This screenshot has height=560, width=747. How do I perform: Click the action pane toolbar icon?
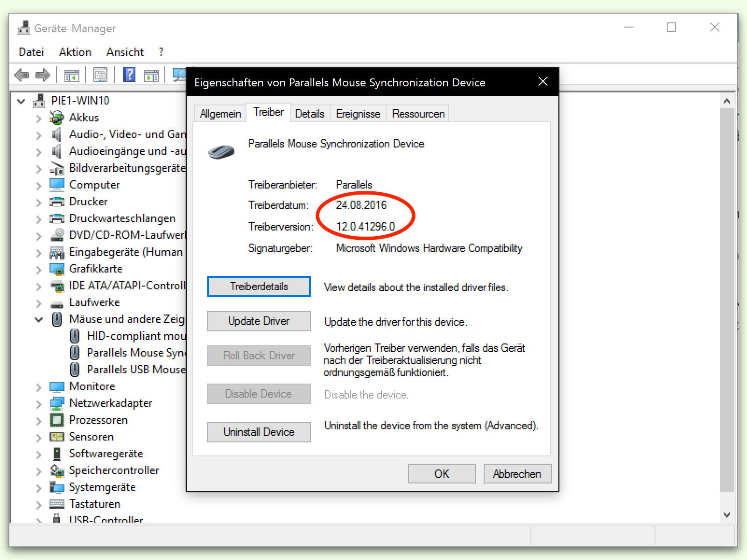(x=151, y=75)
